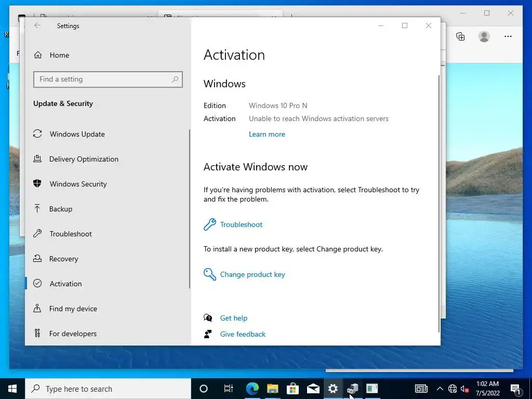Open Delivery Optimization settings
Image resolution: width=532 pixels, height=399 pixels.
[76, 159]
